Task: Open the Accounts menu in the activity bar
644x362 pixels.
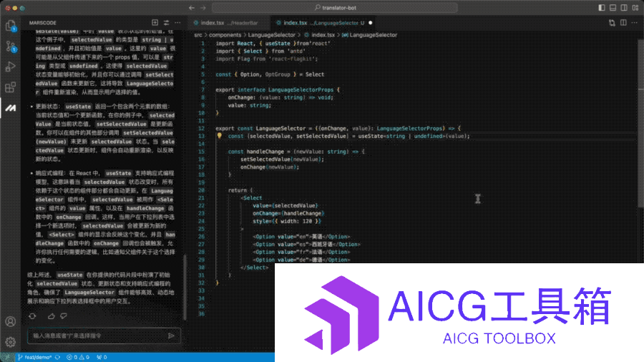Action: coord(11,321)
